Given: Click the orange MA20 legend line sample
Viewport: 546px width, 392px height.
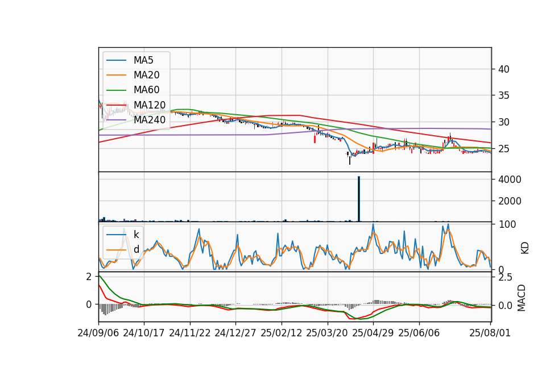Looking at the screenshot, I should (x=116, y=75).
